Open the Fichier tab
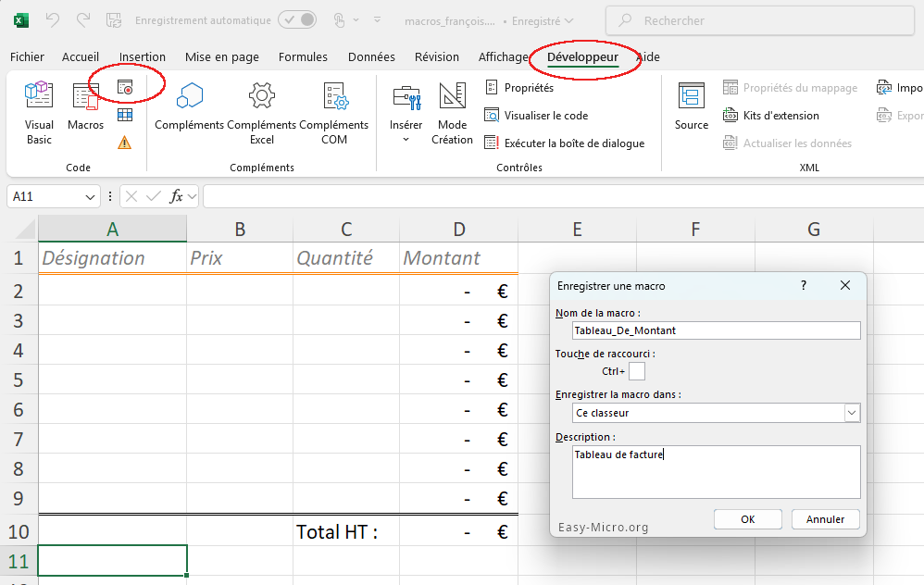 [27, 57]
